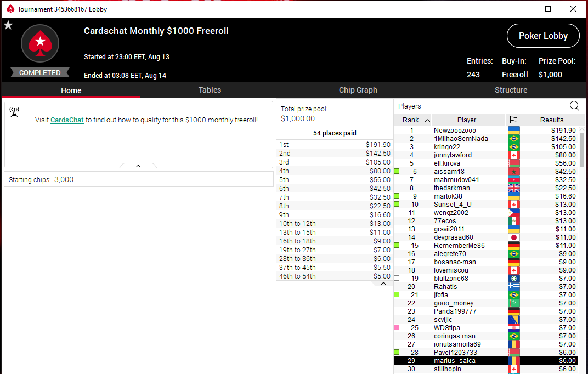Select player kringo22 row
This screenshot has height=374, width=588.
(x=487, y=147)
